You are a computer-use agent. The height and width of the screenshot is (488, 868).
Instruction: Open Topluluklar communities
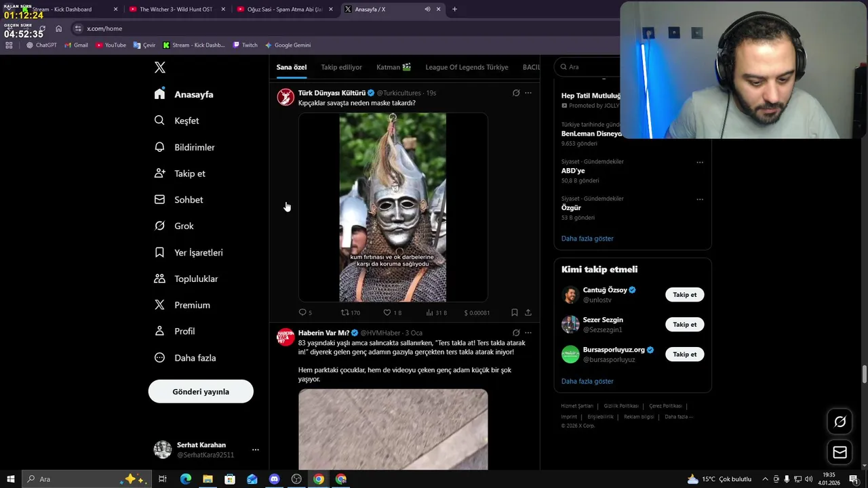click(x=186, y=279)
